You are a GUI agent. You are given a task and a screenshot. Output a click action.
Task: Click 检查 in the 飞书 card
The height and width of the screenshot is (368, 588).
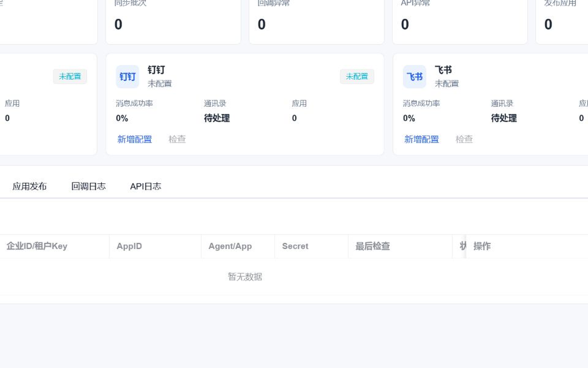pyautogui.click(x=464, y=139)
